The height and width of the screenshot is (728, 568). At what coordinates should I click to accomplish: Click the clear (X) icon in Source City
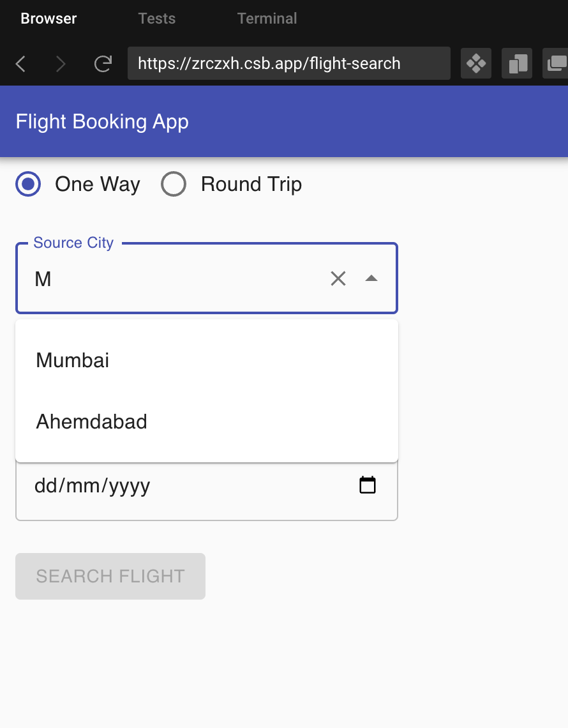click(338, 278)
